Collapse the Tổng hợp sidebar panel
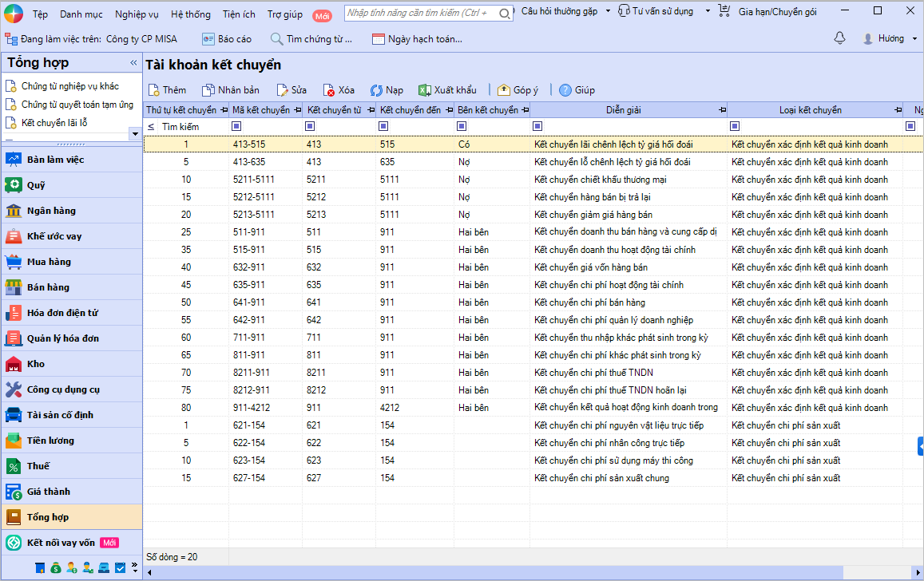The width and height of the screenshot is (924, 581). tap(133, 62)
